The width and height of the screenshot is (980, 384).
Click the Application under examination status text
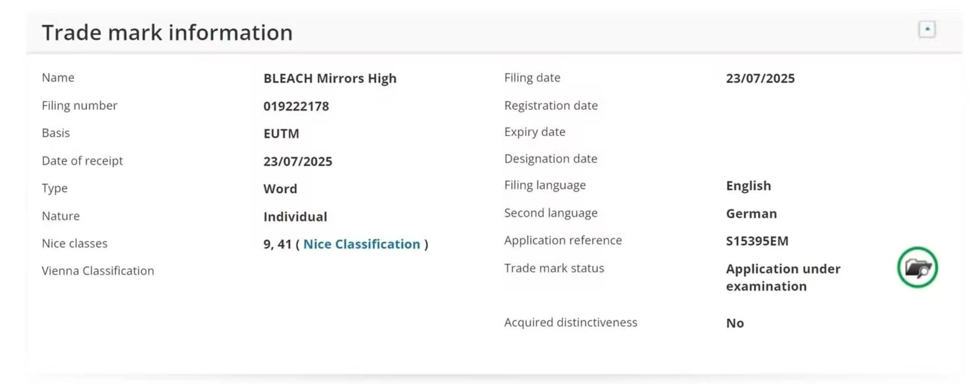click(783, 277)
